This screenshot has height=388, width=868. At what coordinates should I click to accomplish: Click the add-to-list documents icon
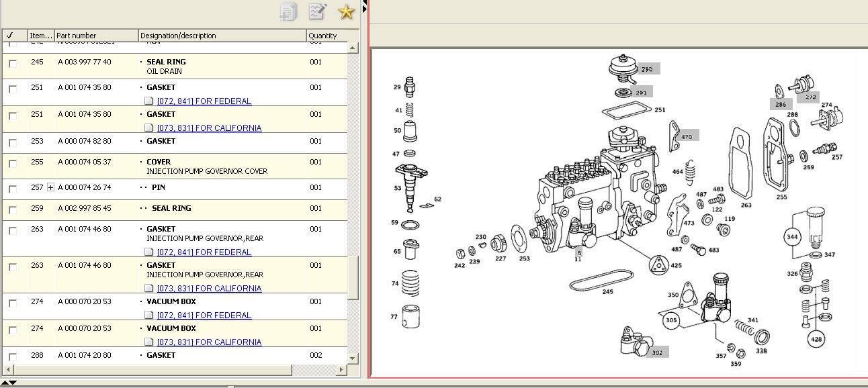[x=289, y=11]
